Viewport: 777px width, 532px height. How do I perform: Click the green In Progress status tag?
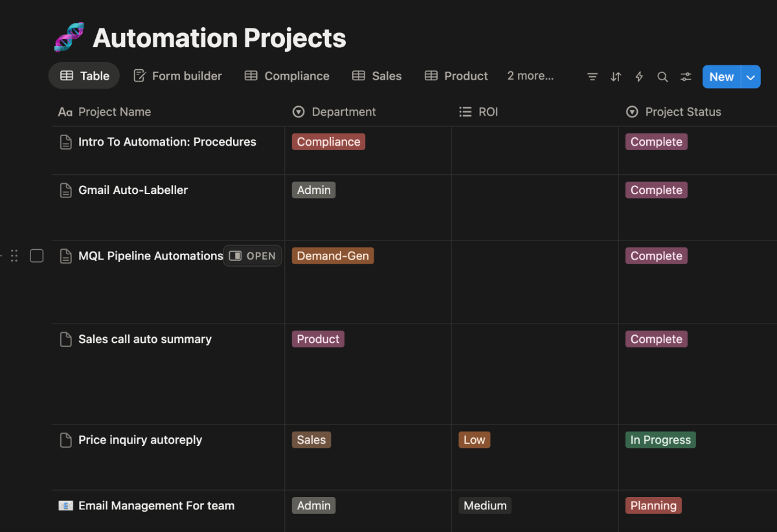[x=660, y=440]
